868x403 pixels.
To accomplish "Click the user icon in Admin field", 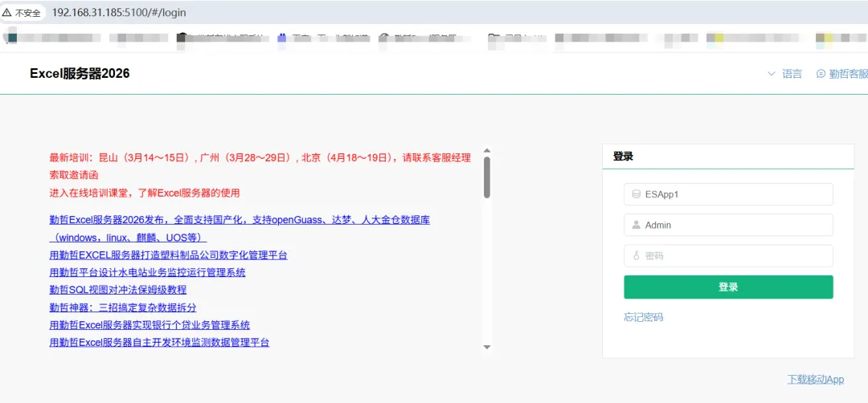I will point(636,225).
